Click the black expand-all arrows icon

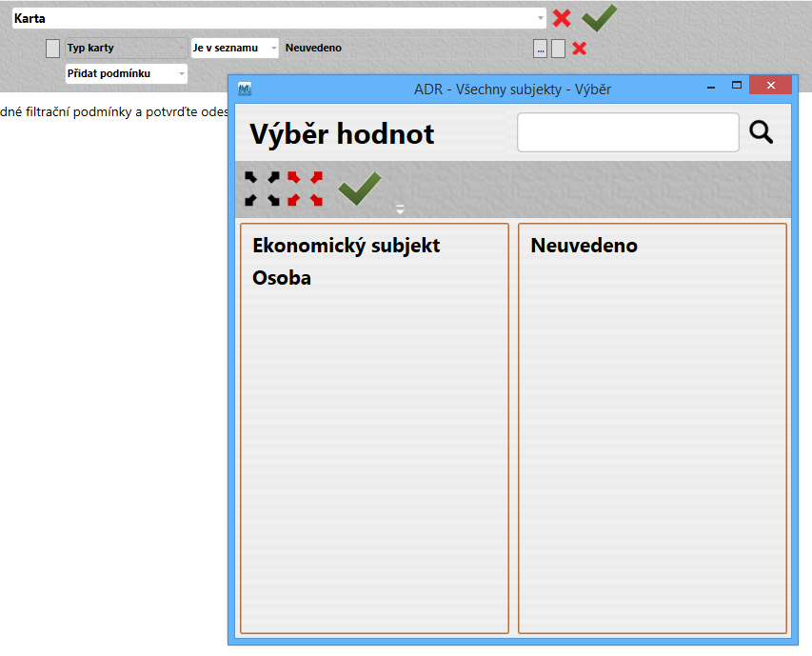pos(262,189)
